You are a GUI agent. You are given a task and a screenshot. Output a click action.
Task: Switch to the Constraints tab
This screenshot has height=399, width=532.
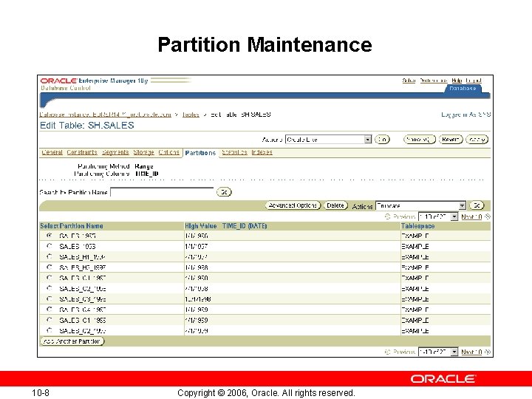(82, 152)
